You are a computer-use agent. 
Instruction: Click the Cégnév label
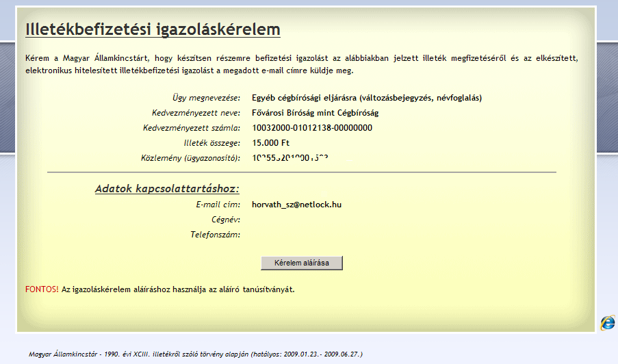coord(225,220)
